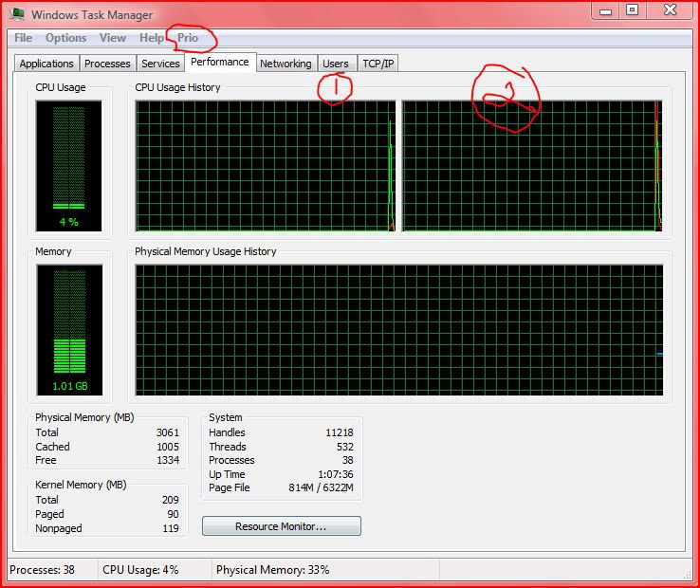The width and height of the screenshot is (700, 588).
Task: Switch to the Services tab
Action: click(160, 64)
